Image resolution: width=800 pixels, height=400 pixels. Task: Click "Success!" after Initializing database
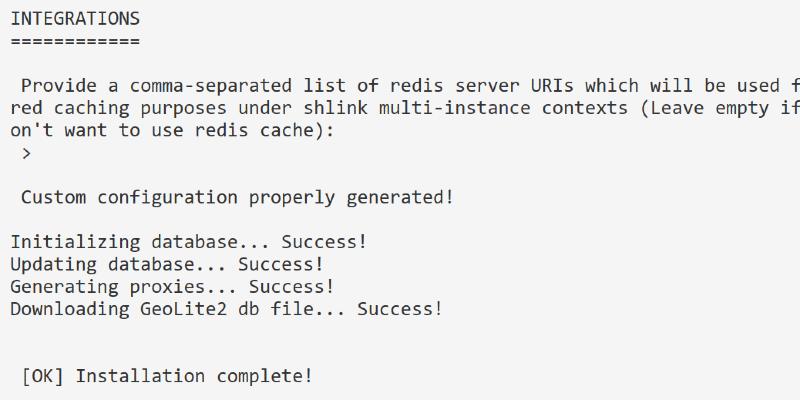pyautogui.click(x=324, y=242)
